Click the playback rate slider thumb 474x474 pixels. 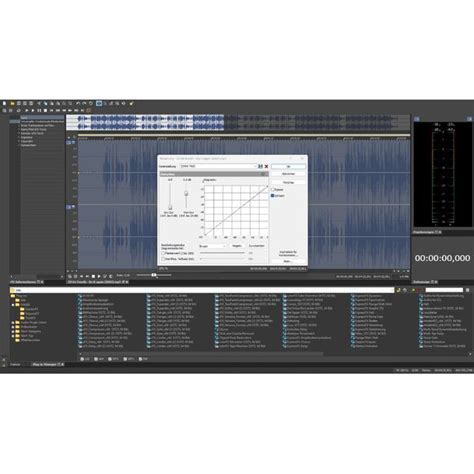(154, 275)
